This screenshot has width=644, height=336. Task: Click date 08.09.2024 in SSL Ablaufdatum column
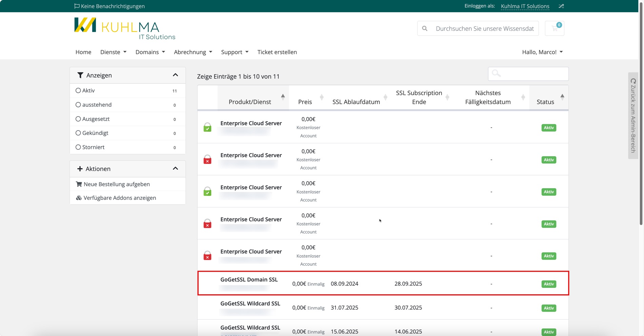pos(344,283)
